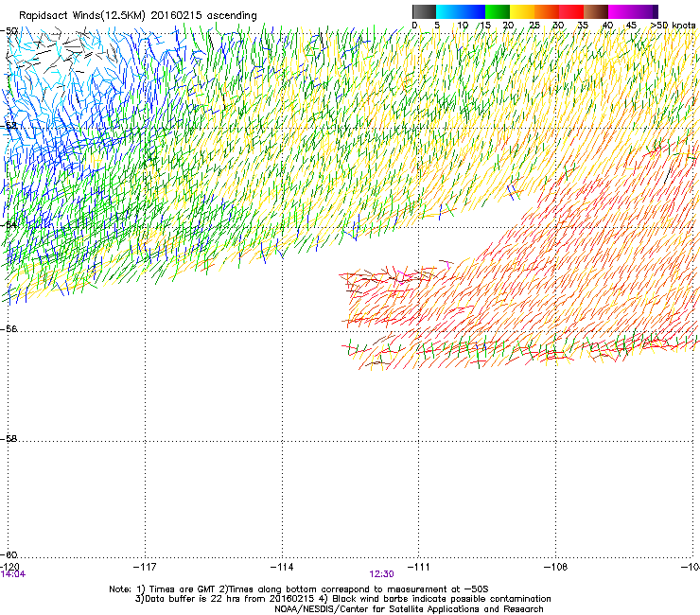
Task: Click the '-117' longitude axis label
Action: click(x=145, y=567)
